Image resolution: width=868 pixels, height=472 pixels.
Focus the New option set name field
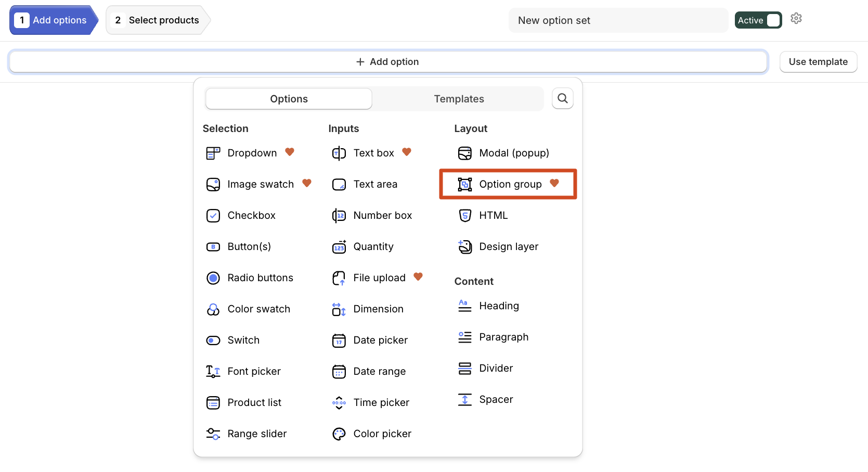(618, 20)
